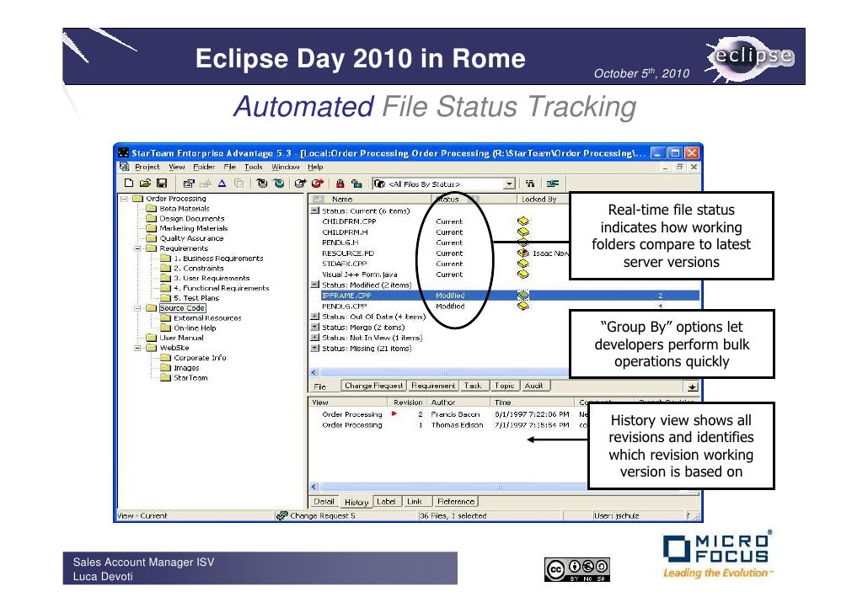Collapse the Status: Modified group
Screen dimensions: 868x613
(315, 285)
